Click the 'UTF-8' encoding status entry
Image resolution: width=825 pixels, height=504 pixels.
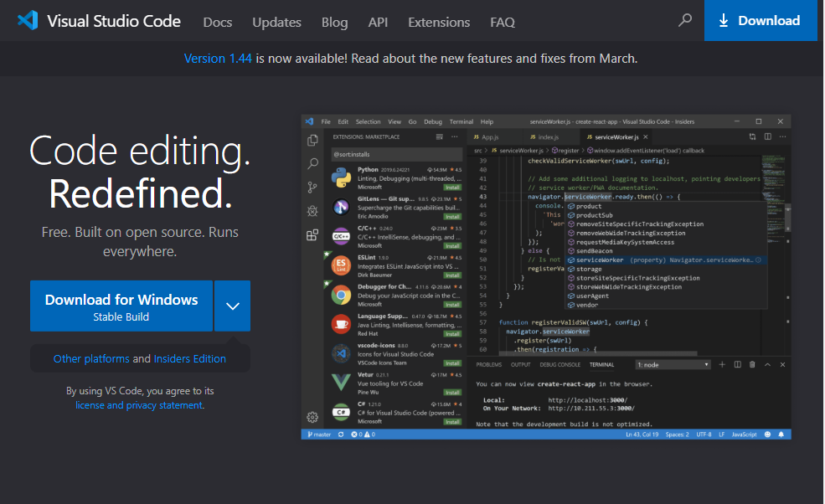704,435
